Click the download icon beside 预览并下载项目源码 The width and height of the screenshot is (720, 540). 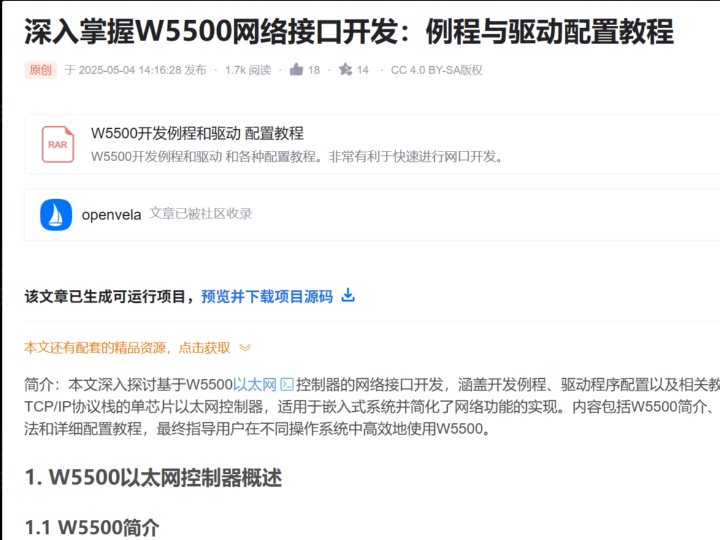point(348,296)
